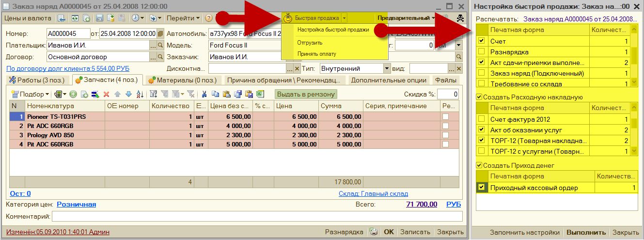
Task: Delete row with red X icon
Action: click(106, 94)
